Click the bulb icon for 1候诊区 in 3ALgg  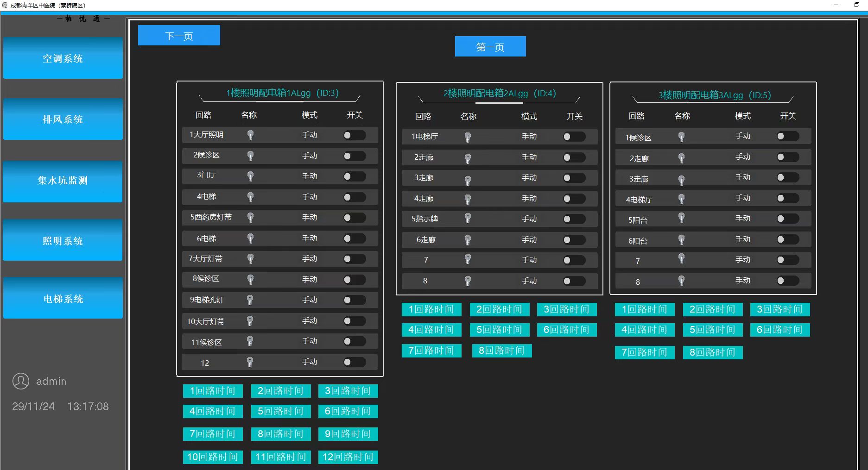(681, 137)
